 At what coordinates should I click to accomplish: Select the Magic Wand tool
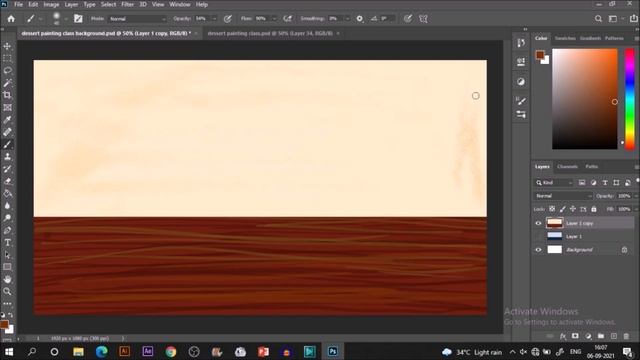pyautogui.click(x=7, y=83)
